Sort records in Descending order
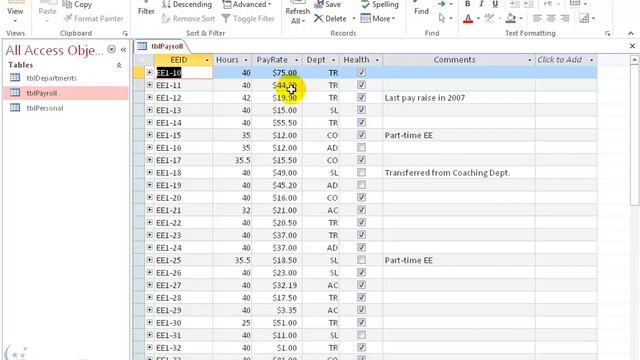The height and width of the screenshot is (360, 640). [187, 4]
